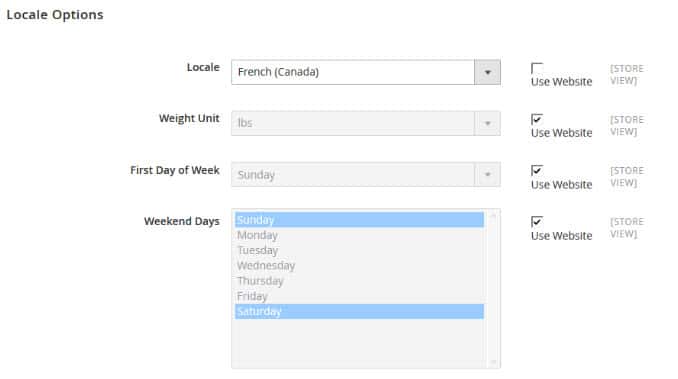
Task: Click the First Day of Week arrow icon
Action: (x=487, y=175)
